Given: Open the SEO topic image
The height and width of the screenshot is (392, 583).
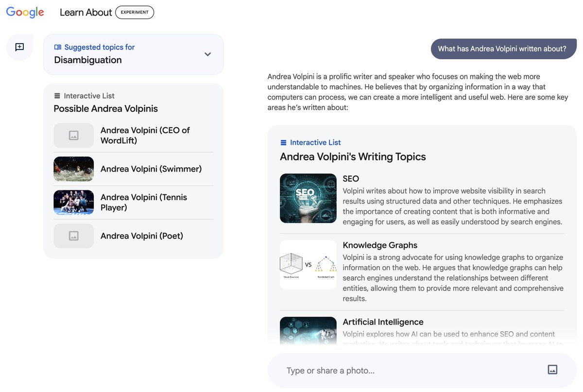Looking at the screenshot, I should pyautogui.click(x=308, y=198).
